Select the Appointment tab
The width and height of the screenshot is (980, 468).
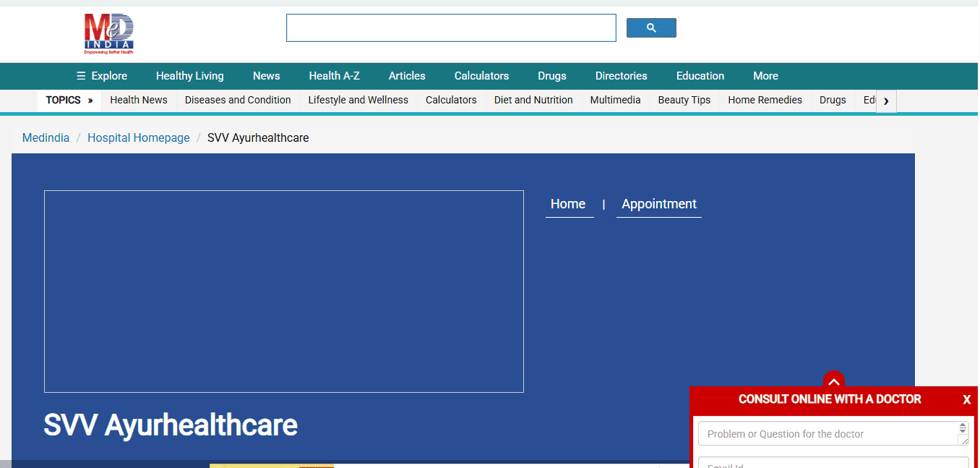(659, 204)
